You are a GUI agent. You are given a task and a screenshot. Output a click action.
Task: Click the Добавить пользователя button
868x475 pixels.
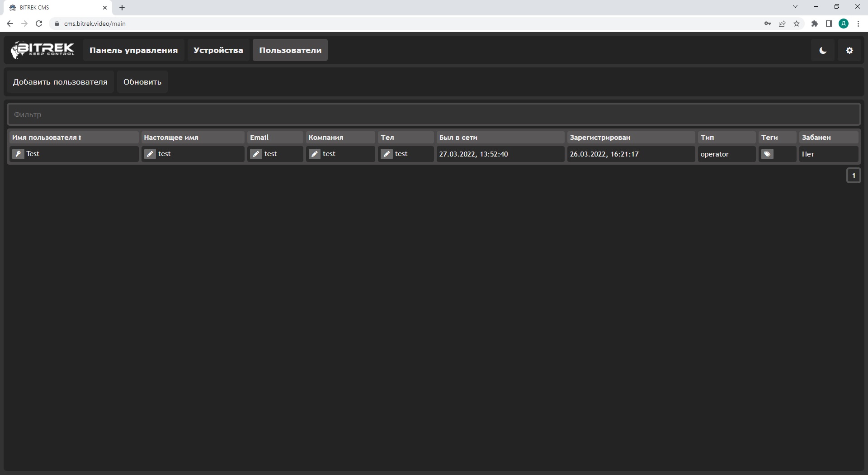click(x=60, y=82)
